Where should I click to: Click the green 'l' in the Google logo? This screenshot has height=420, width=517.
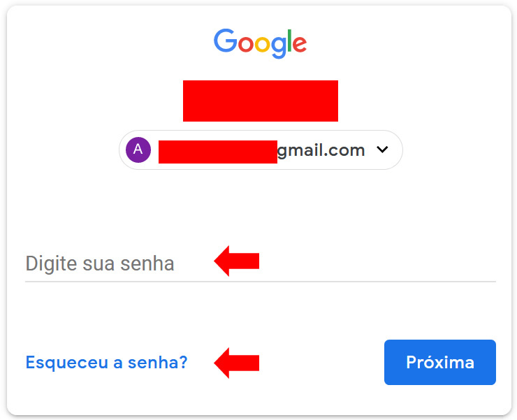[290, 41]
